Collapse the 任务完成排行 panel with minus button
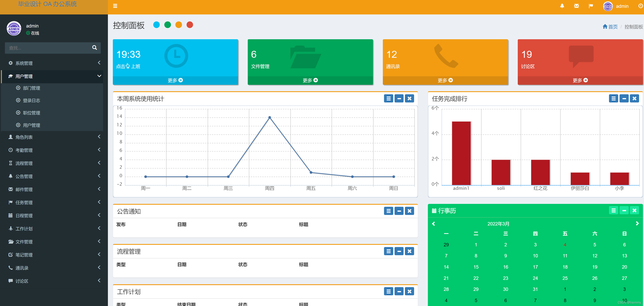The width and height of the screenshot is (644, 306). 624,99
